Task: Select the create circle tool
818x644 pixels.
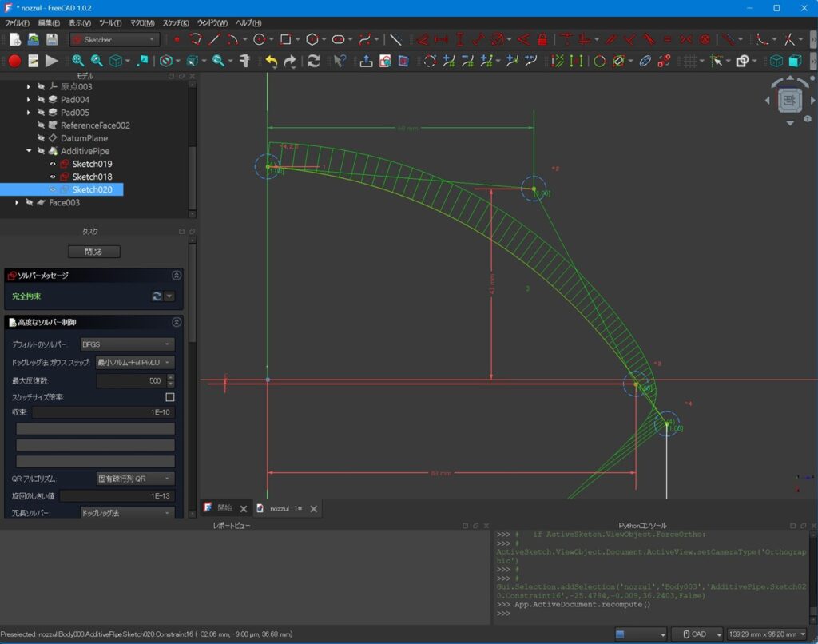Action: pyautogui.click(x=259, y=39)
